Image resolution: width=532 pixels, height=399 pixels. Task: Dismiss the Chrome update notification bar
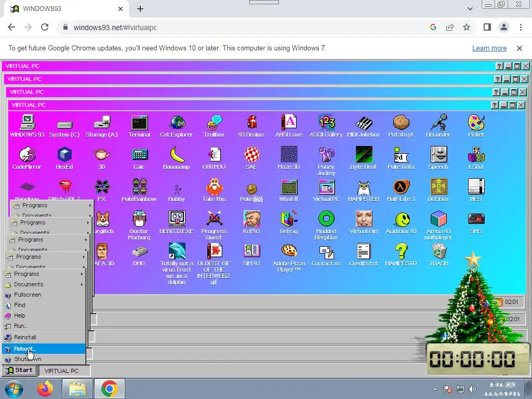(x=520, y=48)
